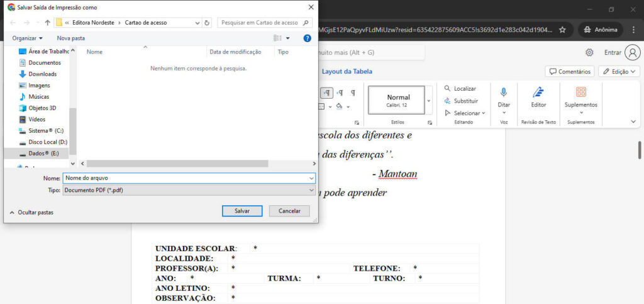This screenshot has height=304, width=644.
Task: Open the Edição mode dropdown
Action: tap(619, 72)
